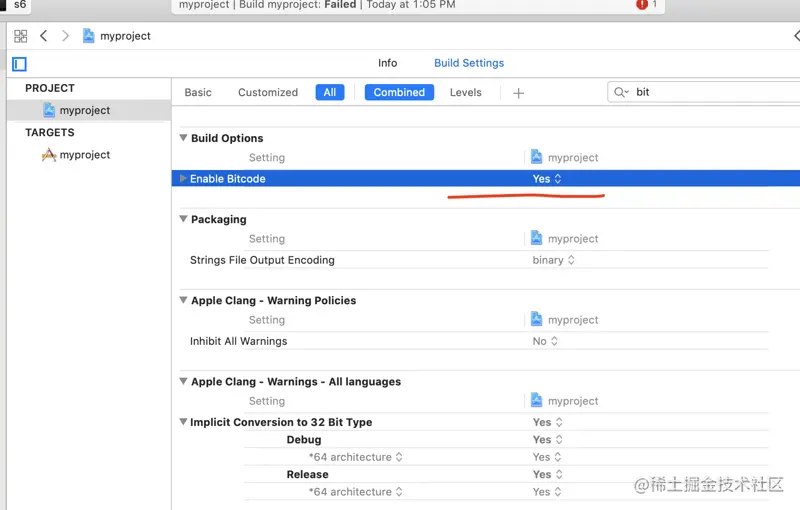The image size is (800, 510).
Task: Click the Build Options section title
Action: click(227, 138)
